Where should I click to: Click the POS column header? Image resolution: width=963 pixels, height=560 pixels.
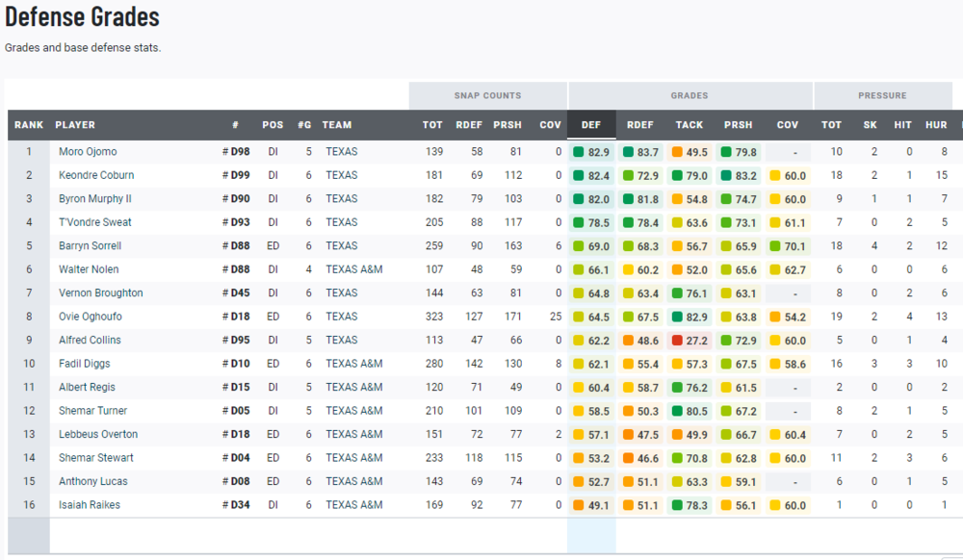[273, 125]
